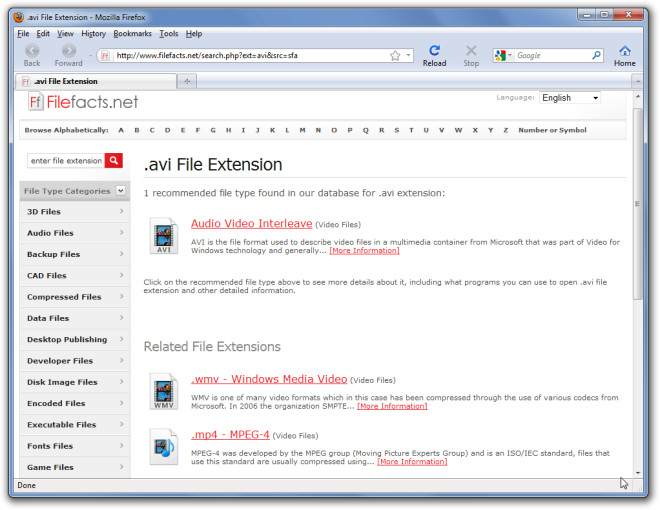
Task: Open the Game Files category
Action: (75, 468)
